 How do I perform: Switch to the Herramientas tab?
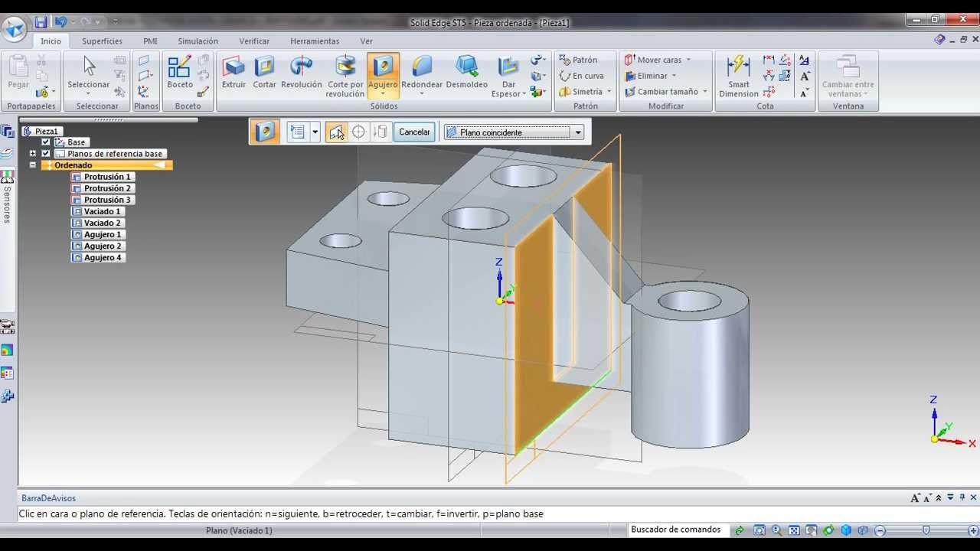[x=315, y=41]
